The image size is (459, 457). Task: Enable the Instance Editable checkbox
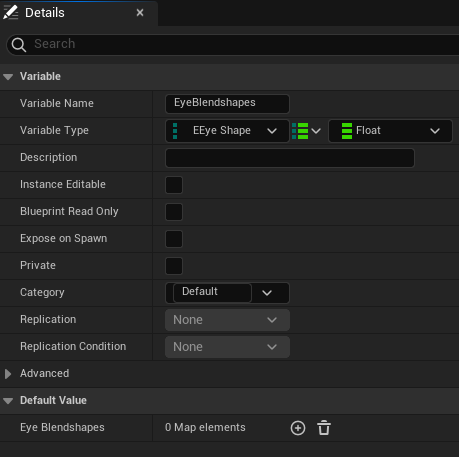coord(174,185)
